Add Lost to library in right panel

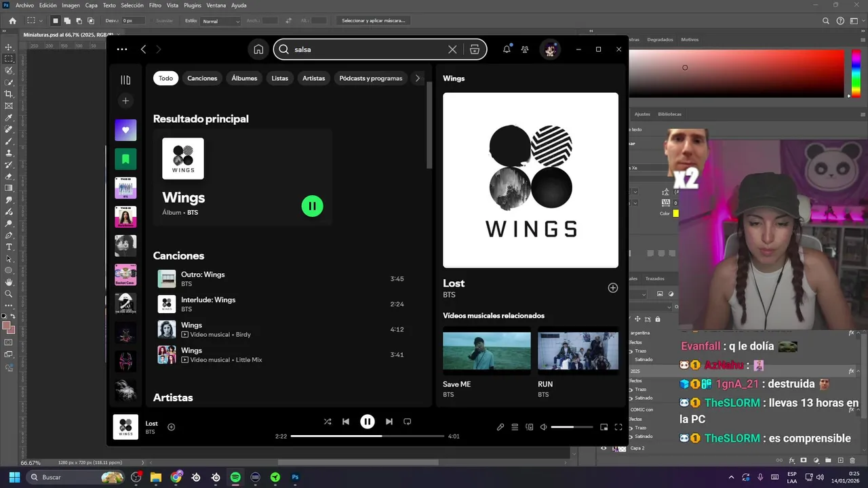point(613,288)
